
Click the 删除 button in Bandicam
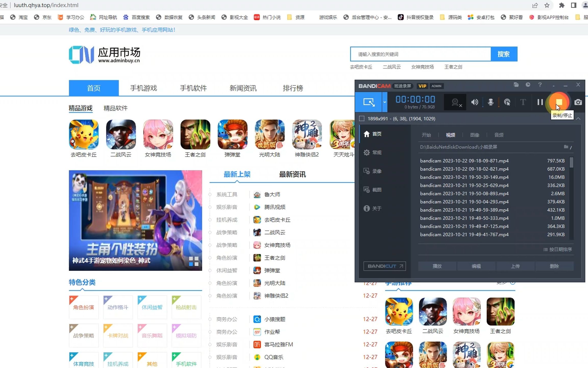tap(554, 266)
